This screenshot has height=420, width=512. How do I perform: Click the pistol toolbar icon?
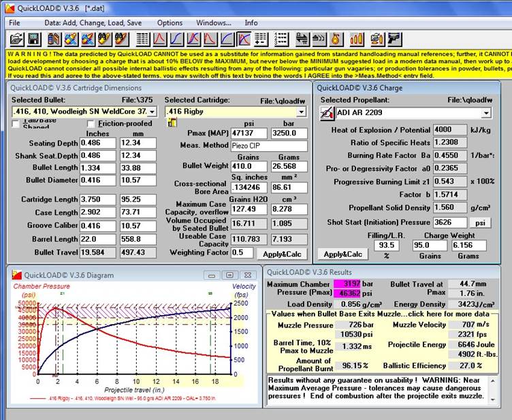click(x=394, y=39)
